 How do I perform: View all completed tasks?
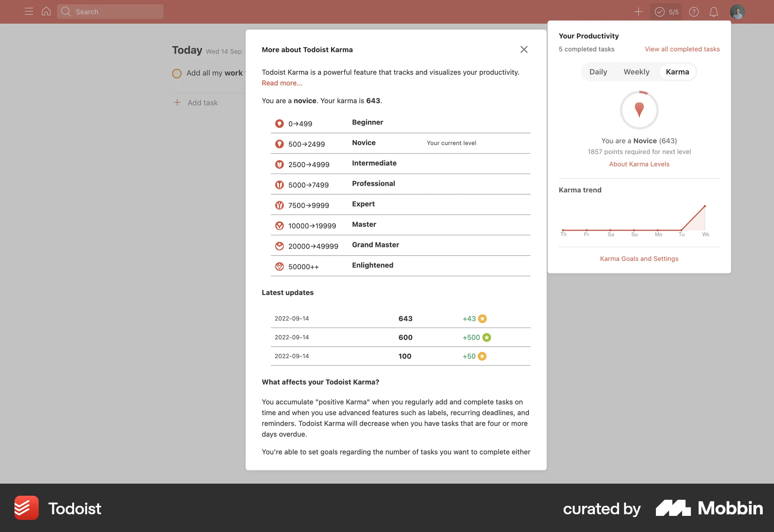point(682,49)
